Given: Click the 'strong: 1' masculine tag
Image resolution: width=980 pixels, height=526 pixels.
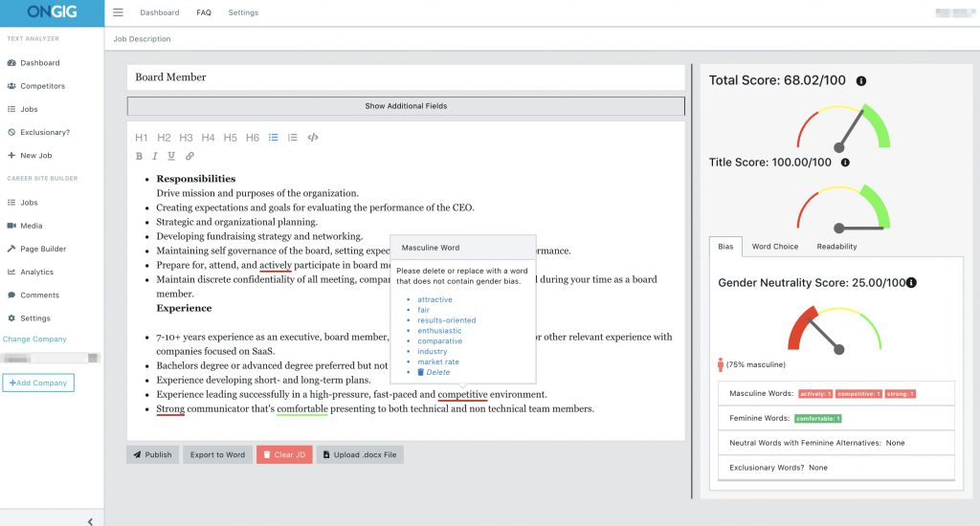Looking at the screenshot, I should coord(901,394).
